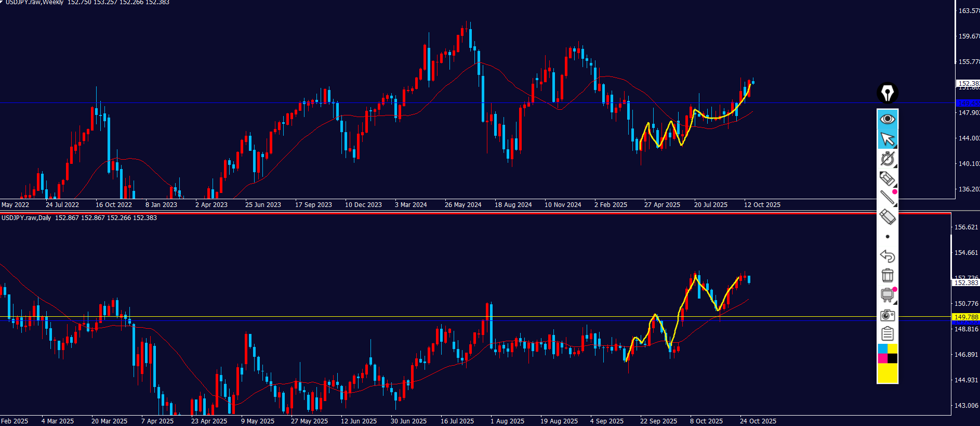
Task: Toggle the eye visibility button
Action: pyautogui.click(x=888, y=119)
